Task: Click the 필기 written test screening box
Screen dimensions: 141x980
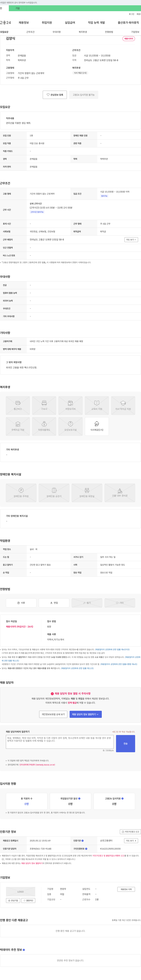Action: [87, 603]
